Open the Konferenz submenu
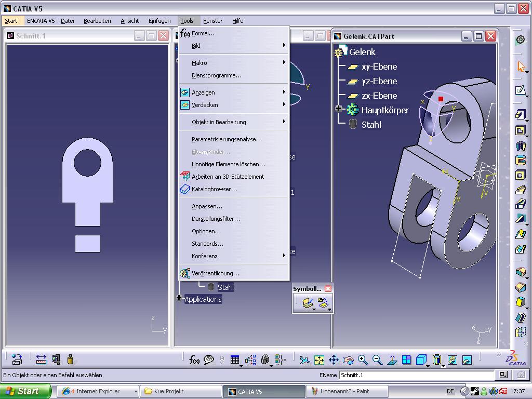The height and width of the screenshot is (399, 532). point(234,256)
